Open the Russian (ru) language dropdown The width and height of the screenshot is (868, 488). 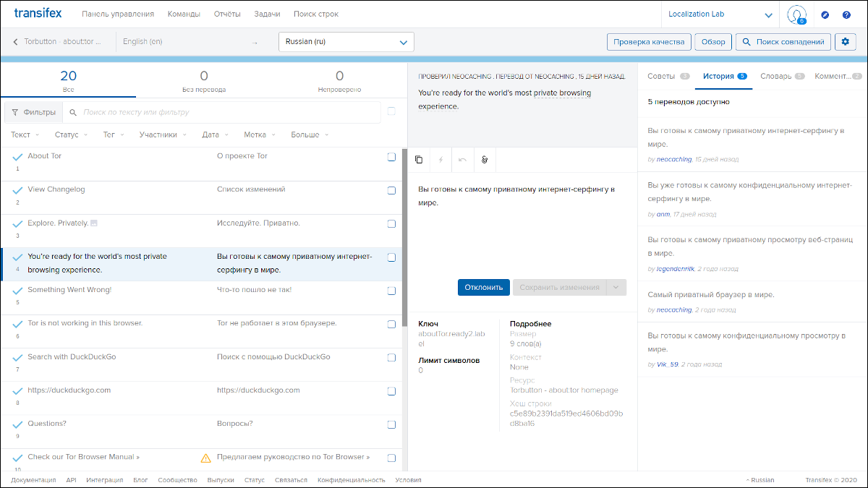coord(346,42)
